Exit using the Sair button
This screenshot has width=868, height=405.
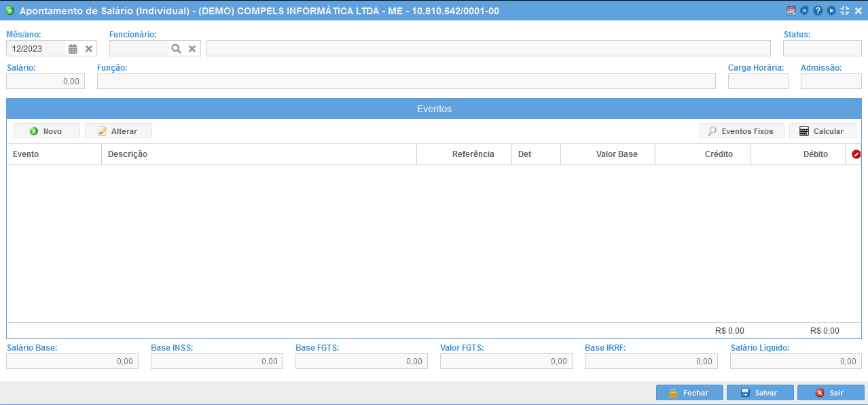(x=831, y=393)
